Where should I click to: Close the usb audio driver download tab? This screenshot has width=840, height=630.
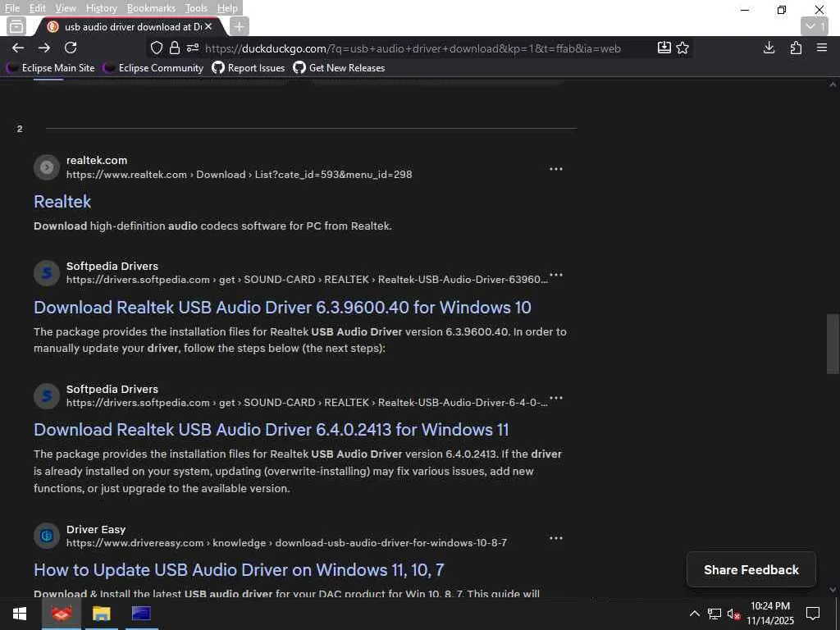(x=208, y=26)
